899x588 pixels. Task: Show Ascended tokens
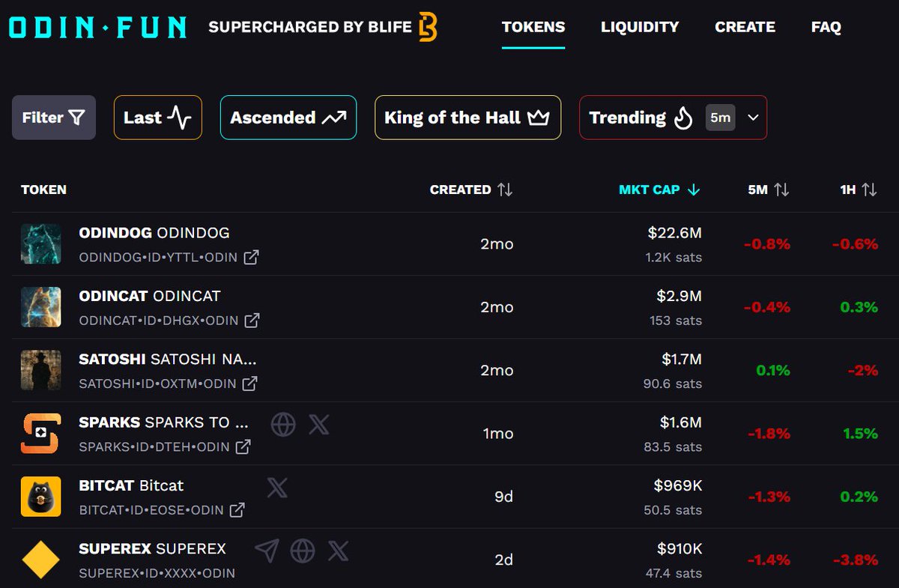tap(288, 118)
